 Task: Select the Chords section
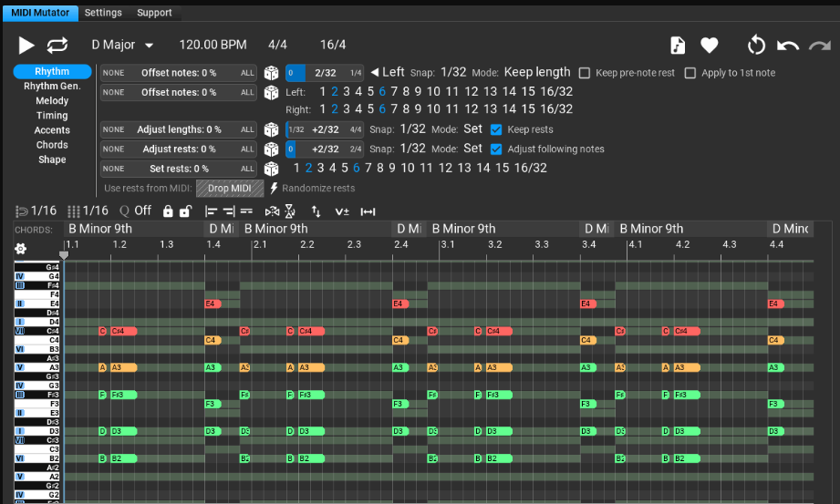(52, 145)
